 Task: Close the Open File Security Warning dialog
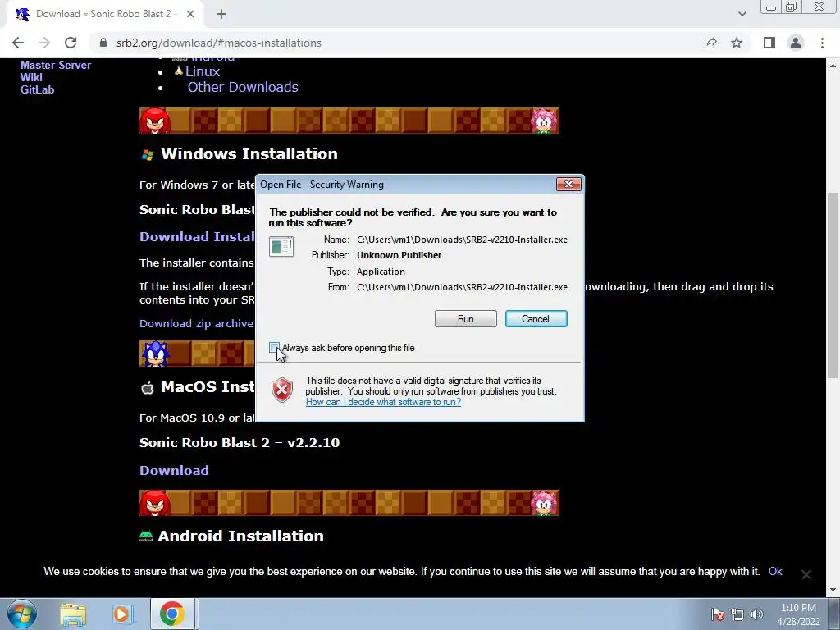point(568,185)
